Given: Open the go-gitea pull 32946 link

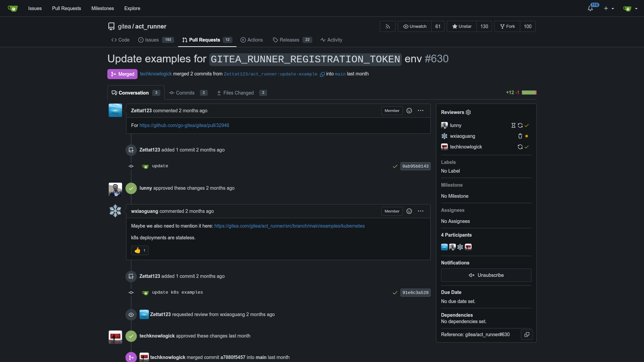Looking at the screenshot, I should coord(184,125).
